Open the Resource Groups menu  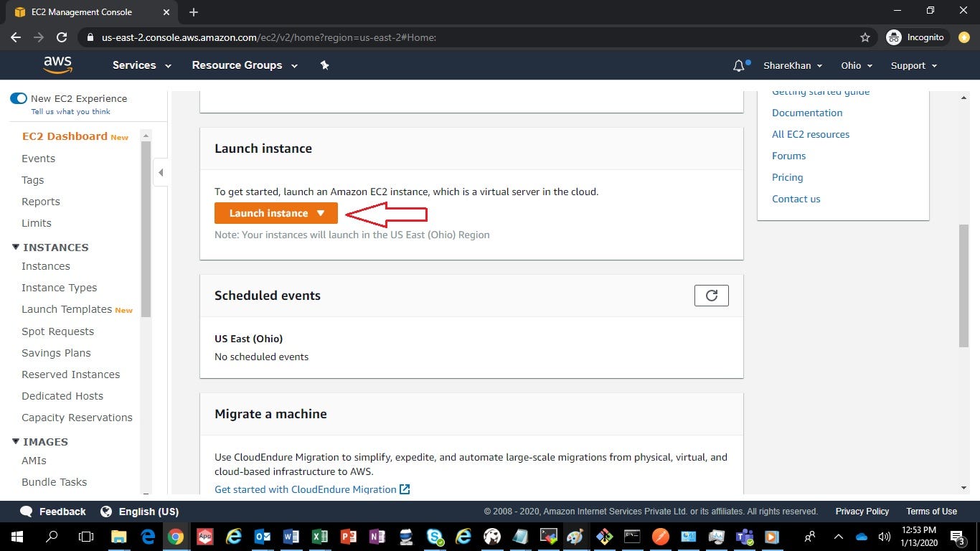point(244,65)
